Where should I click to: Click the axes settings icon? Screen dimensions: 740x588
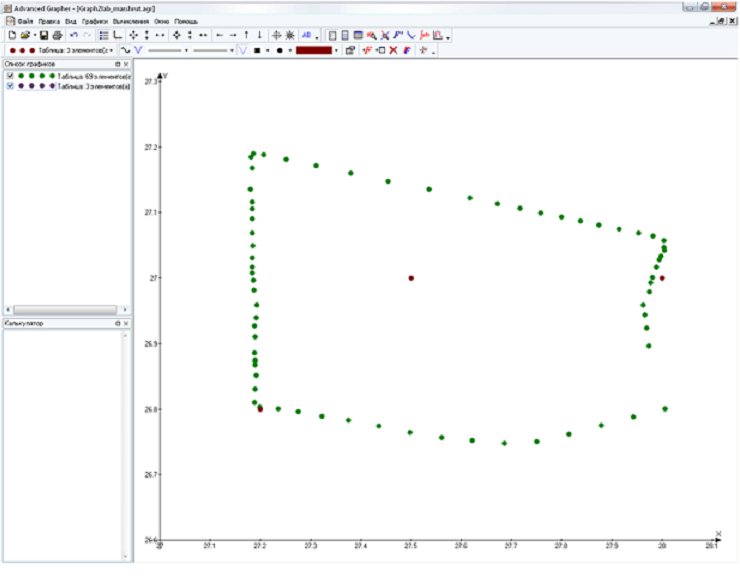pyautogui.click(x=118, y=35)
